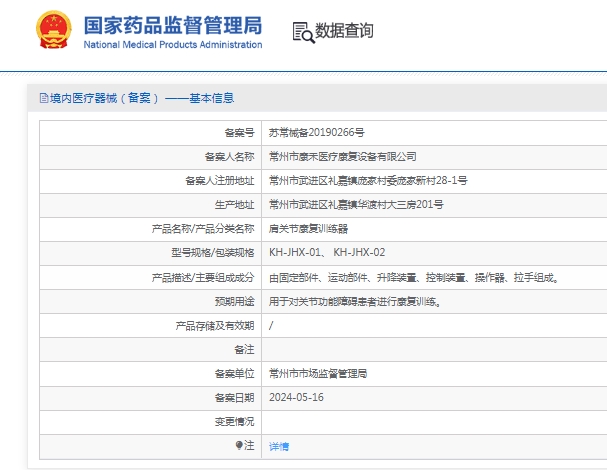Click 产品存储及有效期 label
The image size is (607, 470).
[x=215, y=326]
